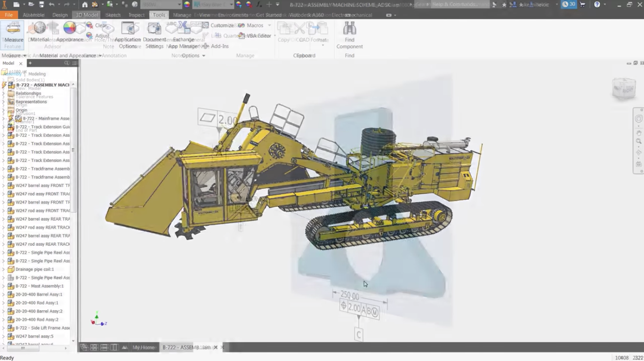Image resolution: width=644 pixels, height=361 pixels.
Task: Open Document Settings
Action: [154, 35]
